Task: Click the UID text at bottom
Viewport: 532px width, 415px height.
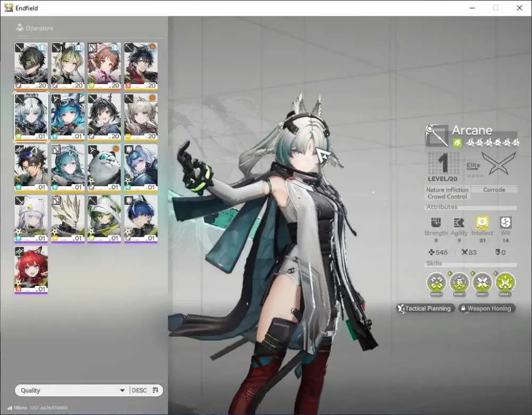Action: [x=49, y=408]
